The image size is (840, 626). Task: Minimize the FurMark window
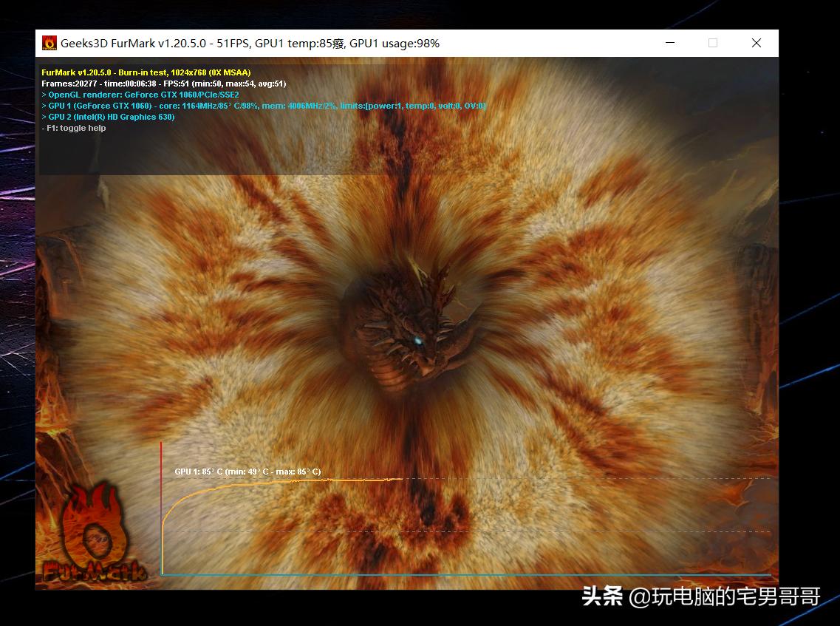669,43
